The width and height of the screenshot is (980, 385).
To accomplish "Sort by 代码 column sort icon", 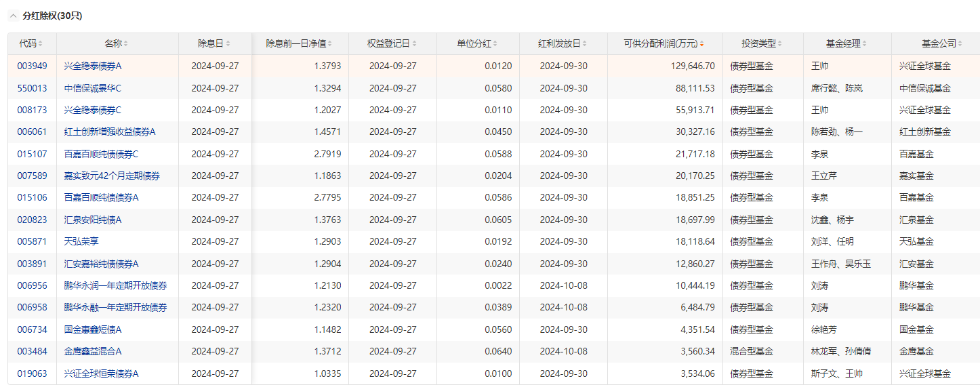I will 41,44.
